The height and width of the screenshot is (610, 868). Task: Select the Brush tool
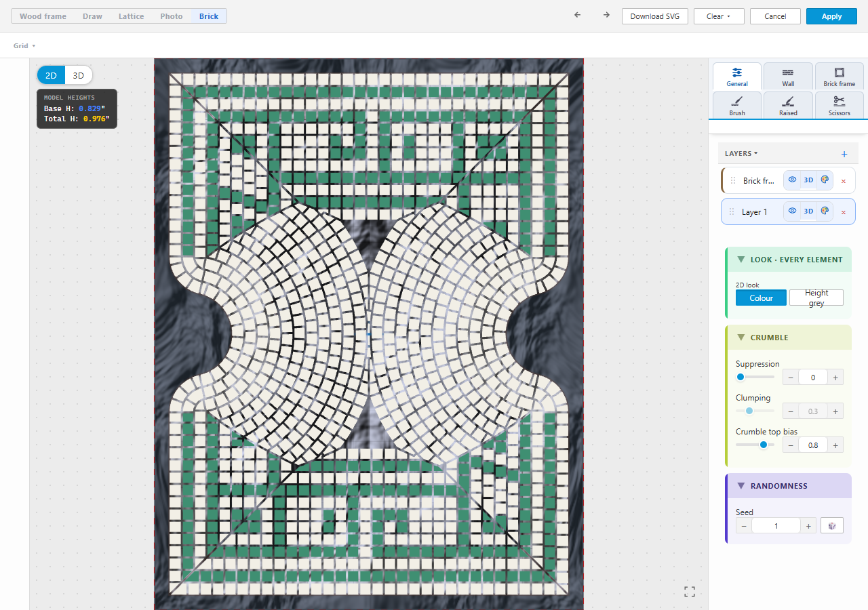[737, 105]
